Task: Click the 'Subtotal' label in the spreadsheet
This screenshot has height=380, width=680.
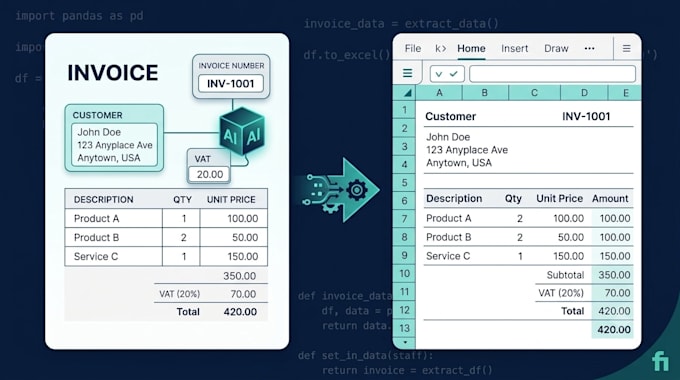Action: point(565,275)
